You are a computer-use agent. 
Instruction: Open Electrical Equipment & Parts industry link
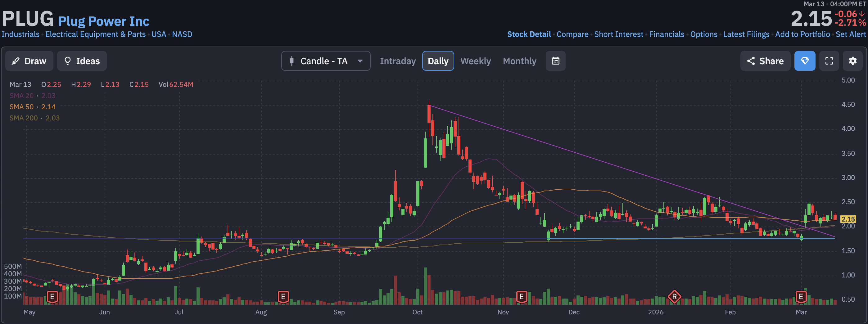coord(96,34)
